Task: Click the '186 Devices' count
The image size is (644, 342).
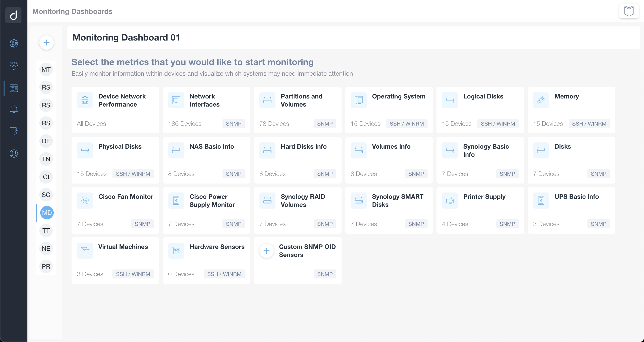Action: click(184, 124)
